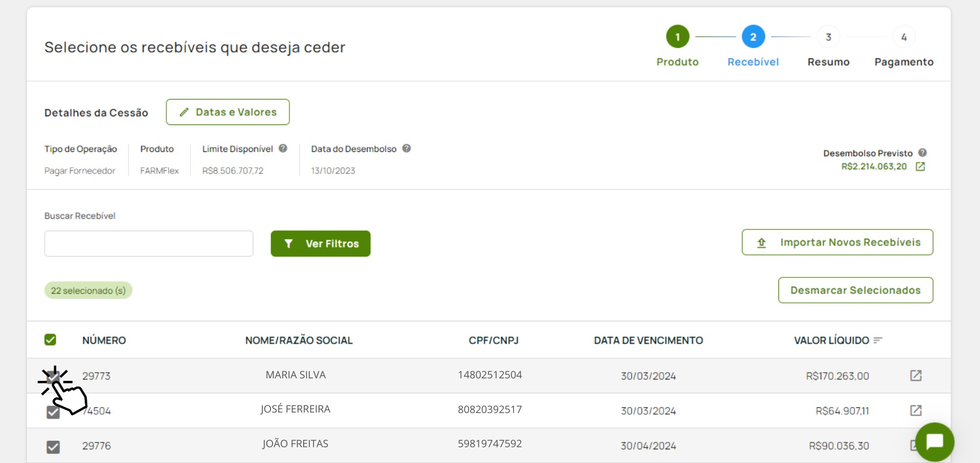Click Importar Novos Recebíveis button
This screenshot has height=463, width=980.
tap(837, 242)
